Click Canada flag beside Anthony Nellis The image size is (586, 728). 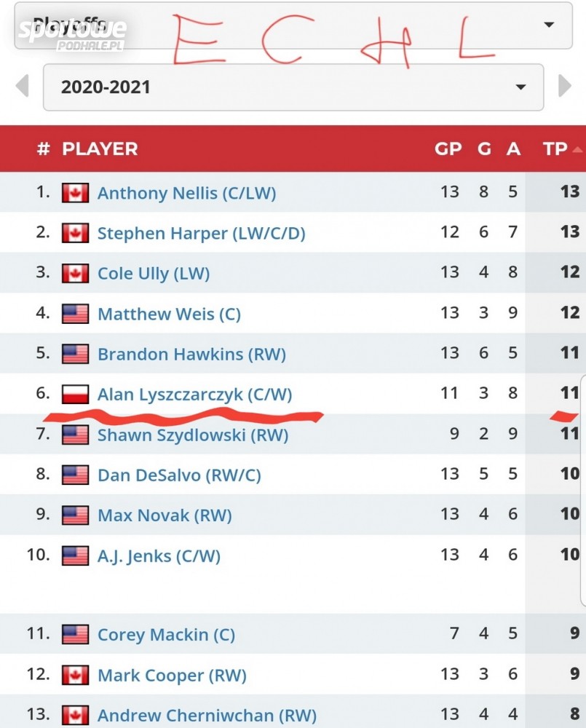[75, 193]
